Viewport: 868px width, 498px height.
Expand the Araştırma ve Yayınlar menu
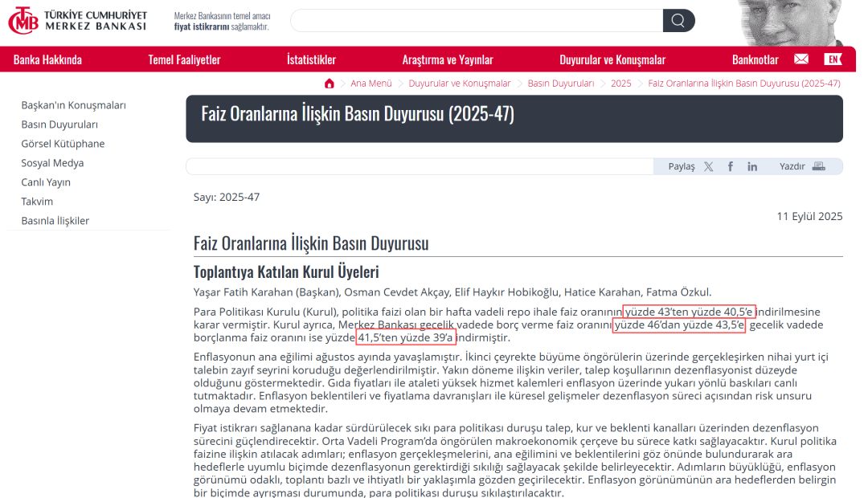pos(448,60)
